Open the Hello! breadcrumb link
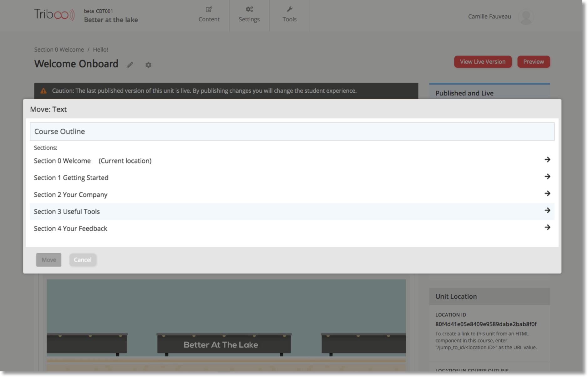 (x=100, y=49)
